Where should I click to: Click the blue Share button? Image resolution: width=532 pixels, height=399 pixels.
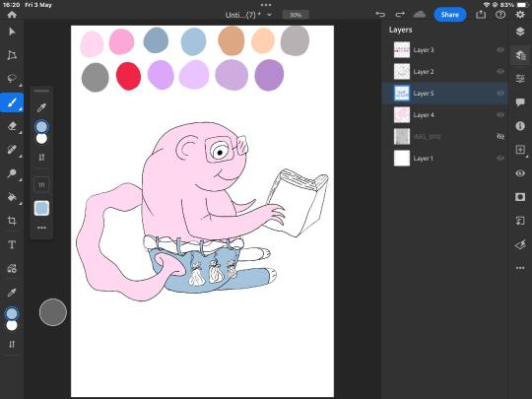[450, 15]
